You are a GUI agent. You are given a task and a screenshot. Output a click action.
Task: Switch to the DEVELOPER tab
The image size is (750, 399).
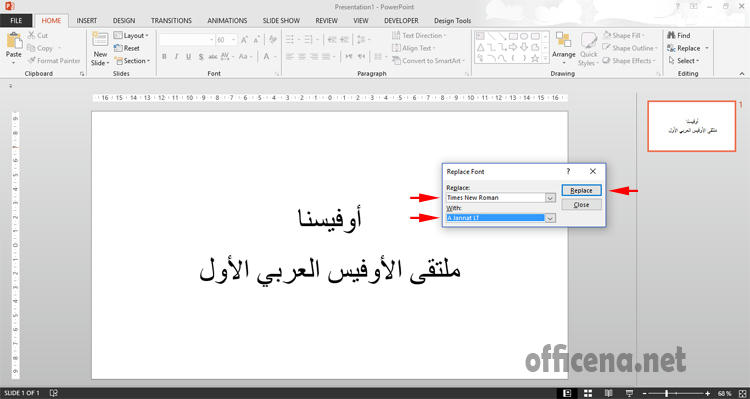click(x=401, y=21)
